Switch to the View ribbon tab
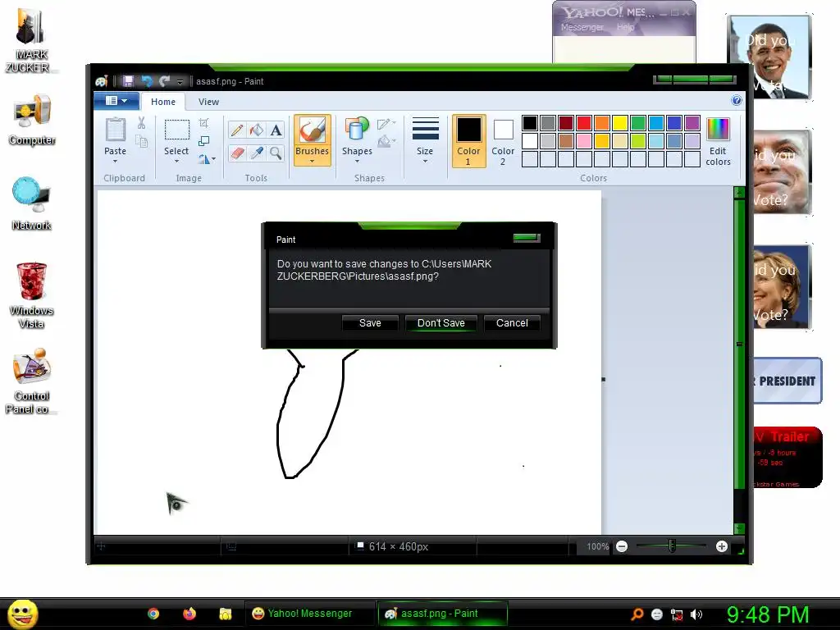 [x=208, y=102]
